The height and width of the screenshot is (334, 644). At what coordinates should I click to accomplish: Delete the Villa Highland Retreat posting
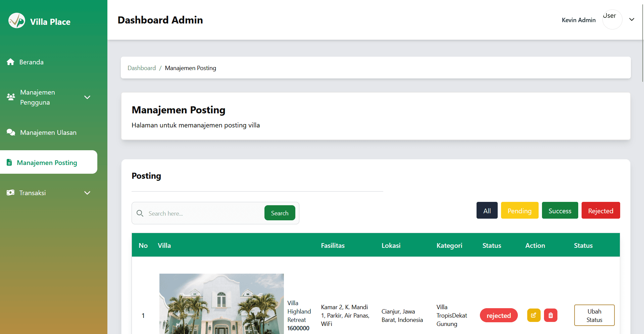coord(550,315)
